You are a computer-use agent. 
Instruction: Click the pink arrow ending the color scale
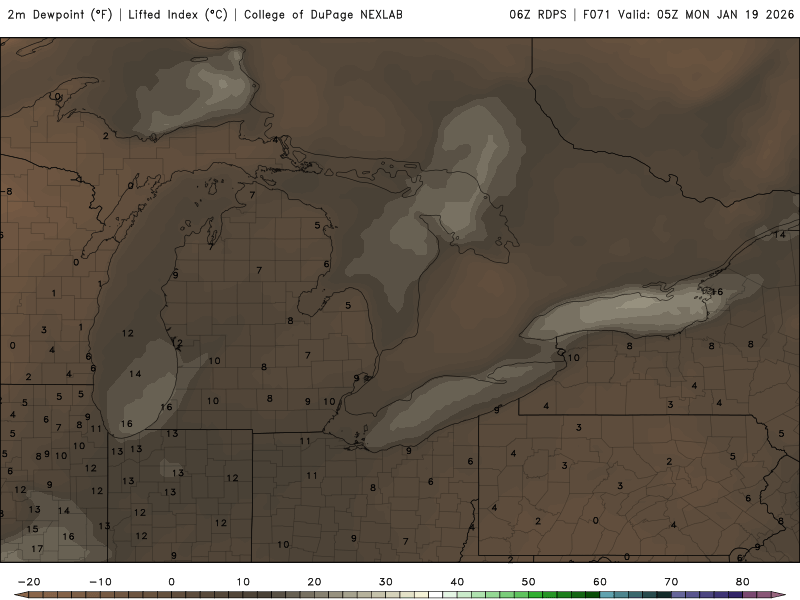(779, 595)
